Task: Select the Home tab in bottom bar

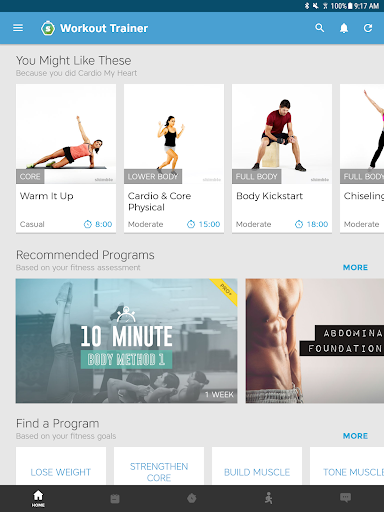Action: click(38, 498)
